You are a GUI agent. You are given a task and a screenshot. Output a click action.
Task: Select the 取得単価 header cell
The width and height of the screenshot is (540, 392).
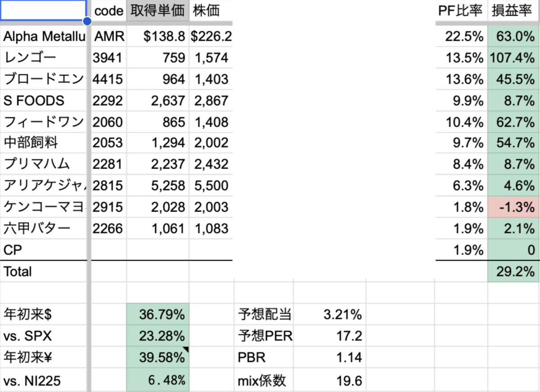click(157, 11)
